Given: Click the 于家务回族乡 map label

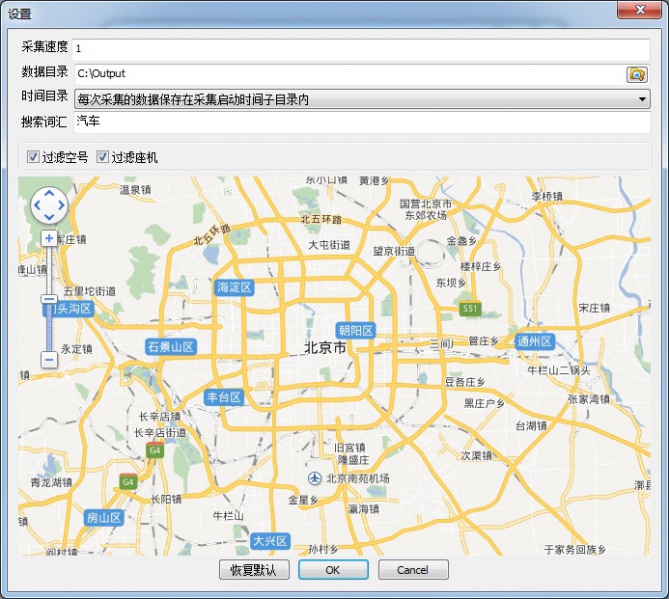Looking at the screenshot, I should click(575, 550).
